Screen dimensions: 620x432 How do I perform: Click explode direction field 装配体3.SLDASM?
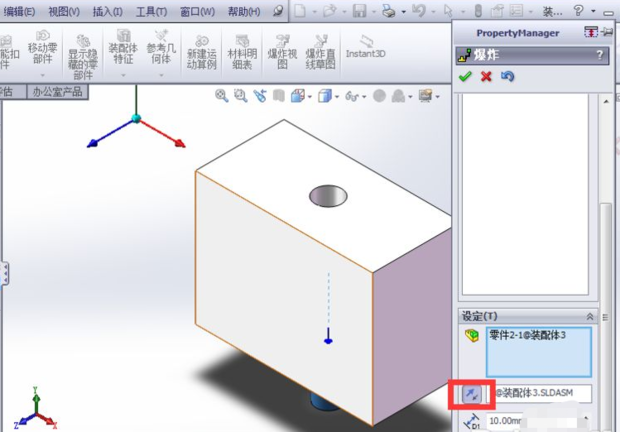pyautogui.click(x=540, y=393)
